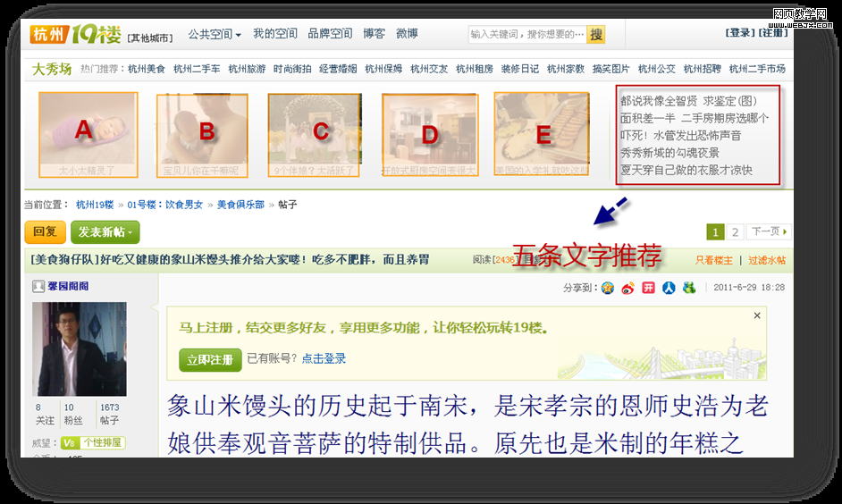Screen dimensions: 842x504
Task: Toggle 过滤水帖 filter
Action: pos(767,260)
